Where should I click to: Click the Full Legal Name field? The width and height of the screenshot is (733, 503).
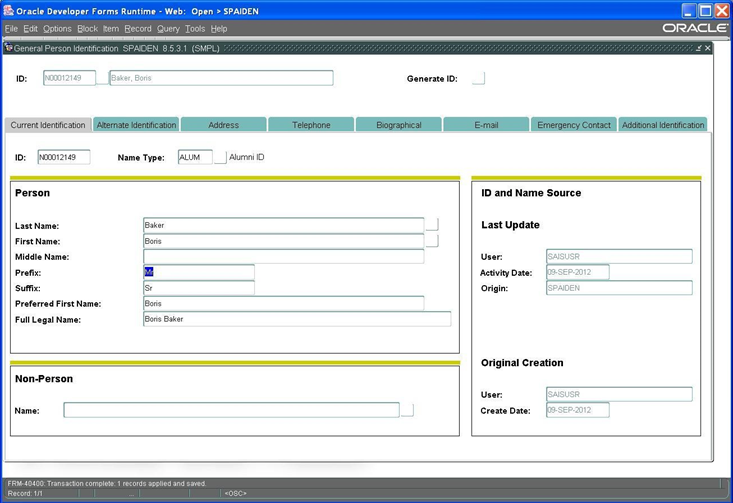[x=297, y=319]
